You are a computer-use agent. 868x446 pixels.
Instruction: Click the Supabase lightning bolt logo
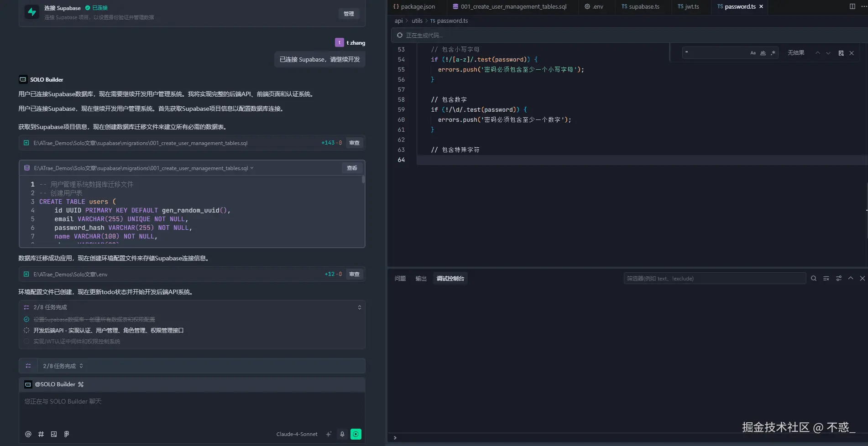[32, 12]
